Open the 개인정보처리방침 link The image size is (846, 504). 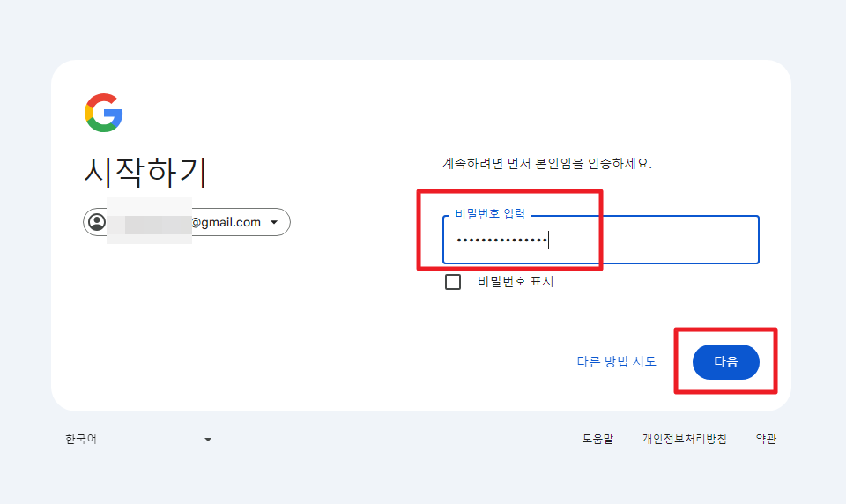pos(684,440)
